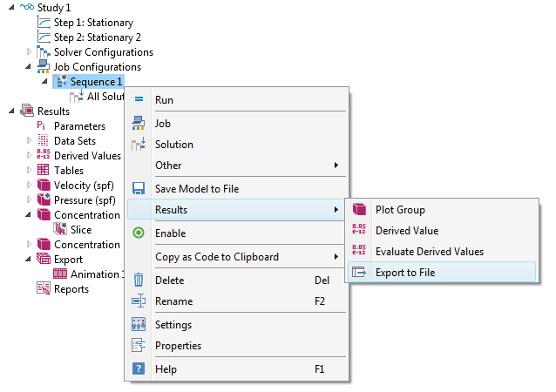Click the Job Configurations icon
556x392 pixels.
pos(44,66)
